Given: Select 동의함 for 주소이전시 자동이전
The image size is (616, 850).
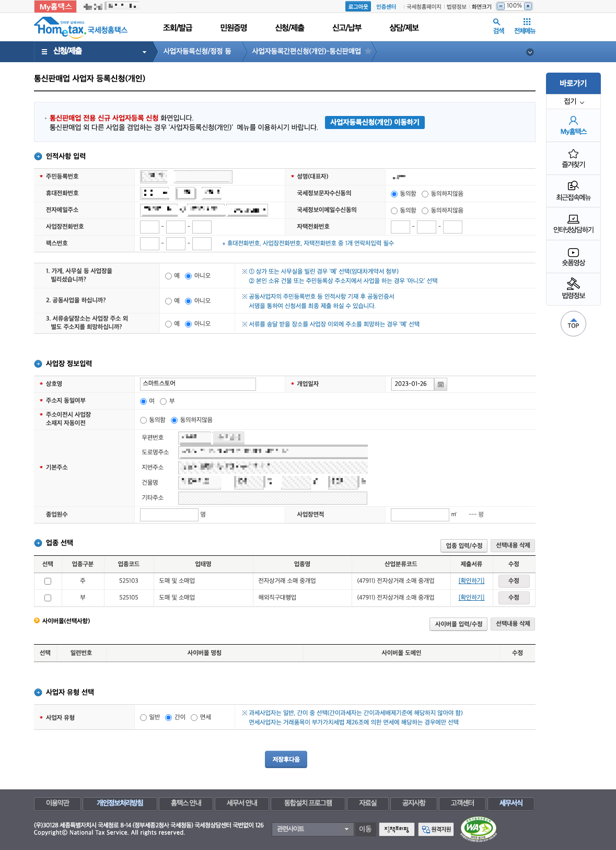Looking at the screenshot, I should pos(144,420).
